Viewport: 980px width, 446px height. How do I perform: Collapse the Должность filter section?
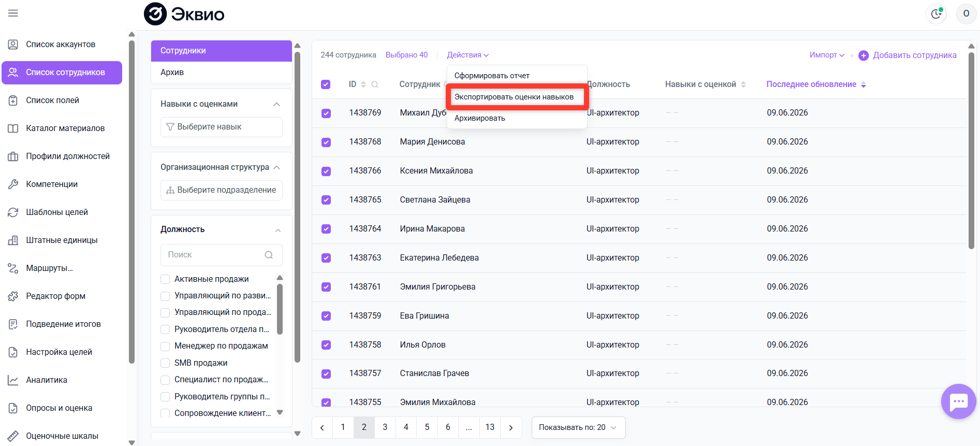click(278, 230)
